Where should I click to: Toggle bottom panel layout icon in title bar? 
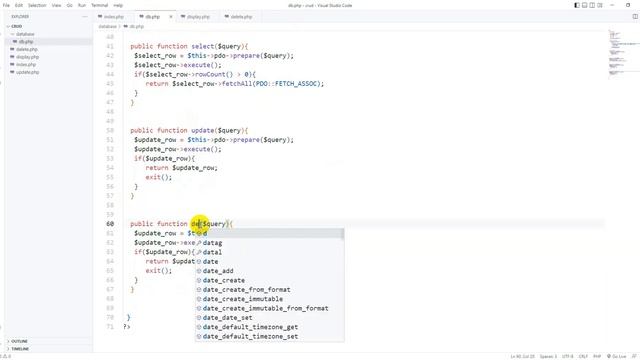[584, 5]
